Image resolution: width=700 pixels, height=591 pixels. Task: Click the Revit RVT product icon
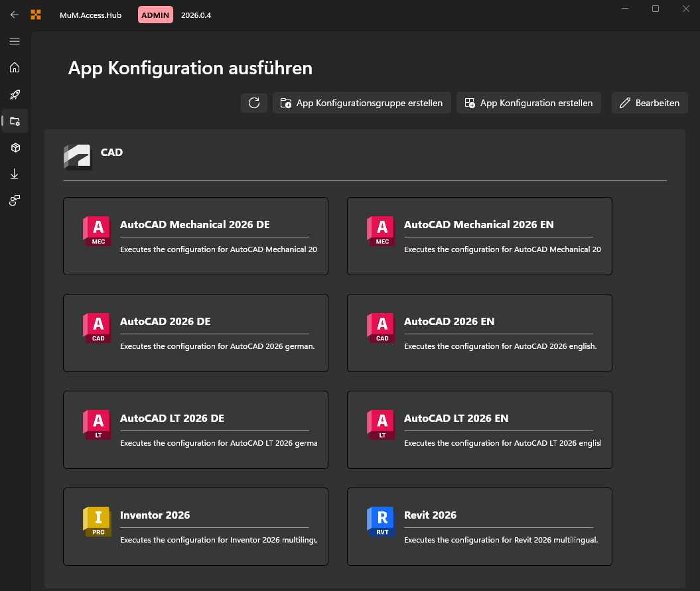(x=380, y=521)
